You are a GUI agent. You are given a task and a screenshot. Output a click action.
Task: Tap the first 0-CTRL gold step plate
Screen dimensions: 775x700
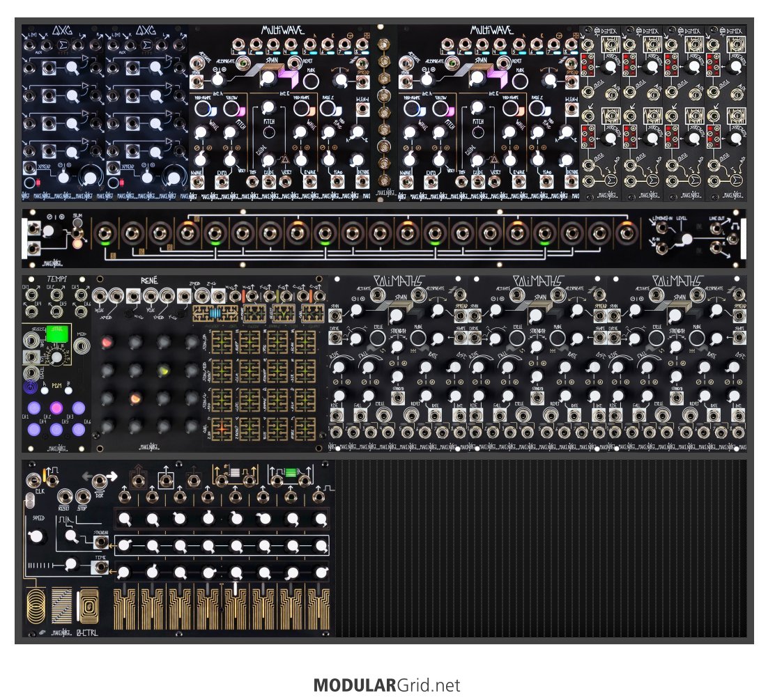tap(125, 607)
